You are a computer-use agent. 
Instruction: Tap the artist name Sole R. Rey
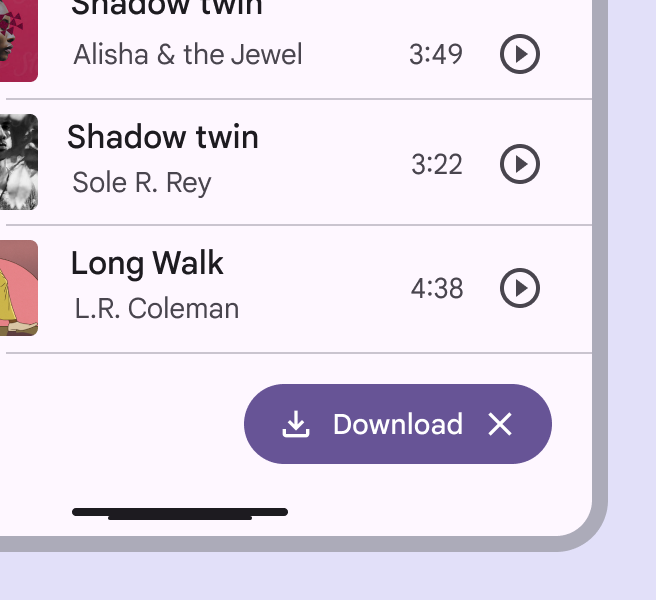tap(142, 183)
